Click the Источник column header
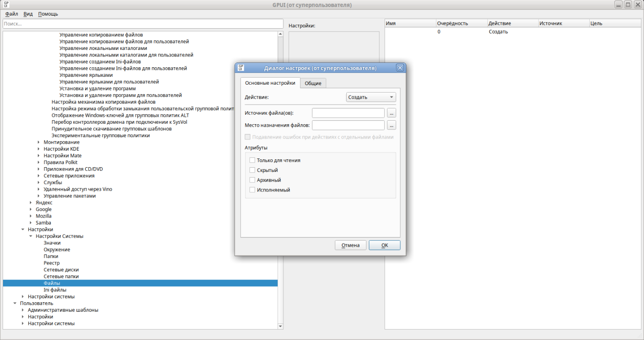 tap(564, 23)
